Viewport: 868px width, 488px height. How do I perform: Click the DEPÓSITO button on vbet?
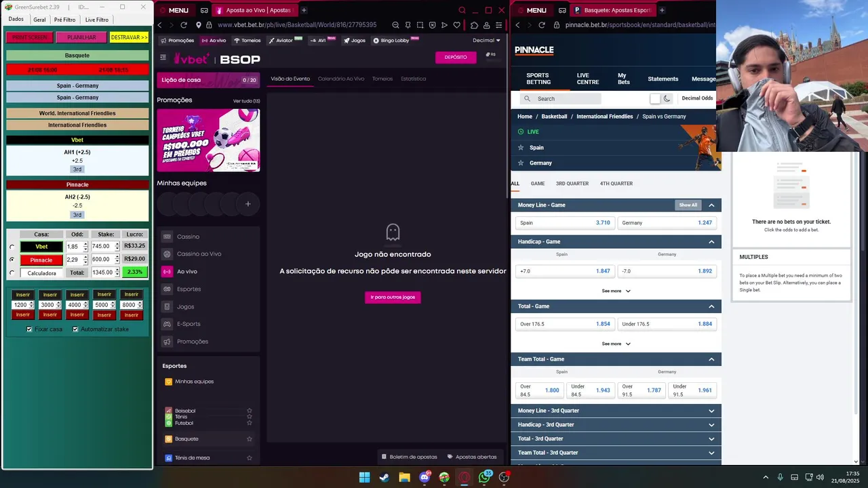click(456, 58)
